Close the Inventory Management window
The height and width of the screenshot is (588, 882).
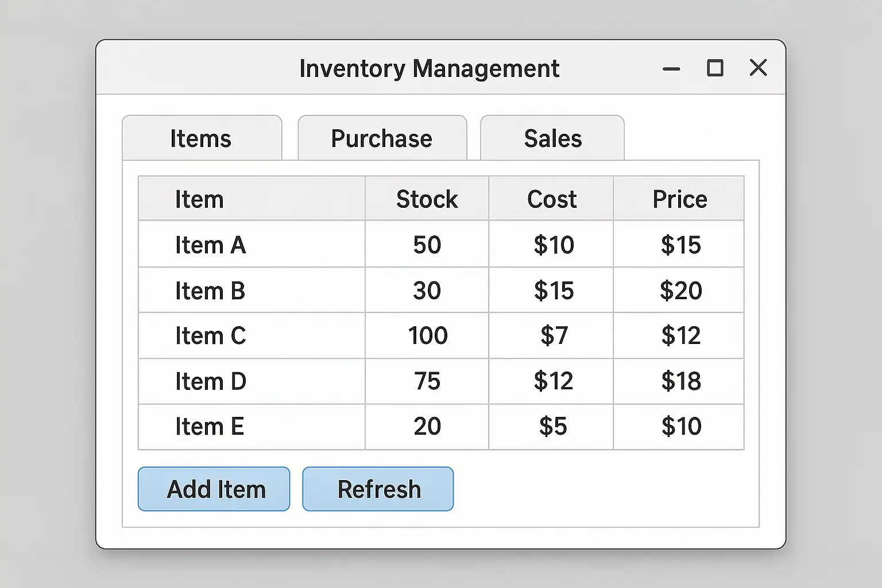point(759,68)
